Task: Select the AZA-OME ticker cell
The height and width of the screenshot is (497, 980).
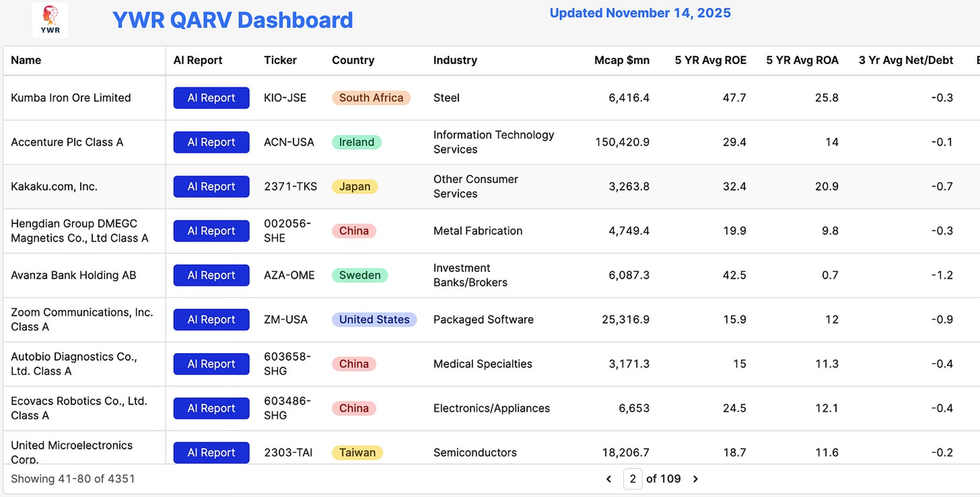Action: coord(289,275)
